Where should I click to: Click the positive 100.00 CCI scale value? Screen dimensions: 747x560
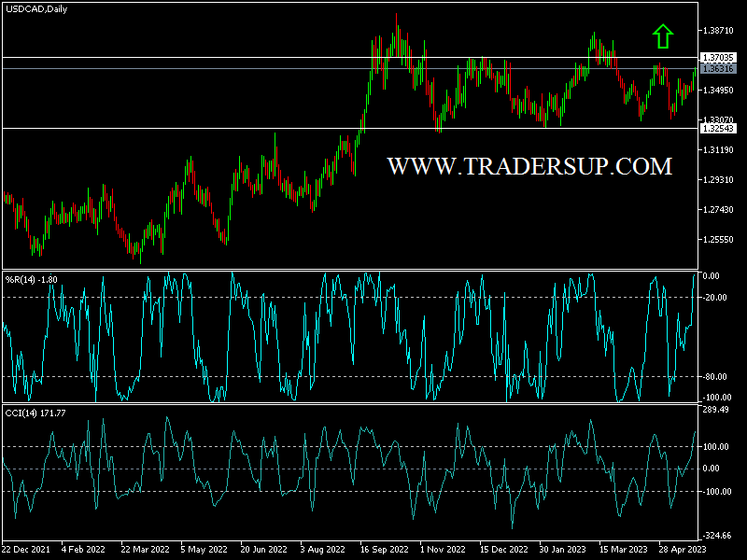pos(715,447)
